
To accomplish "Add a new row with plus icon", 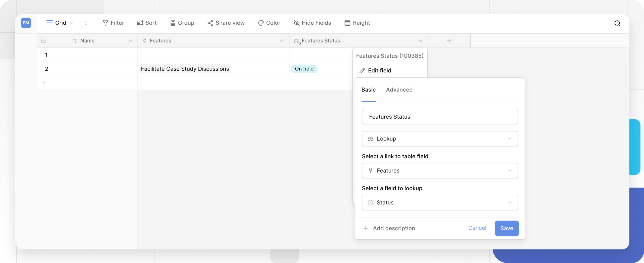I will click(44, 83).
